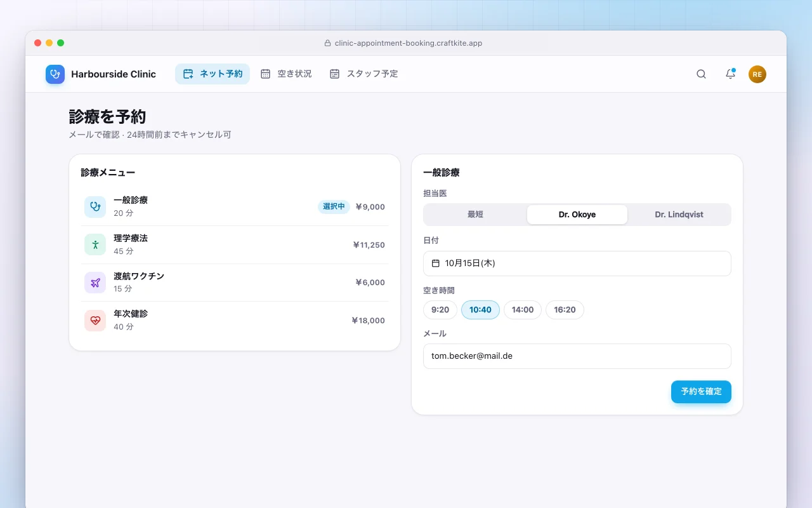Open the RE user avatar menu
This screenshot has width=812, height=508.
pyautogui.click(x=757, y=74)
